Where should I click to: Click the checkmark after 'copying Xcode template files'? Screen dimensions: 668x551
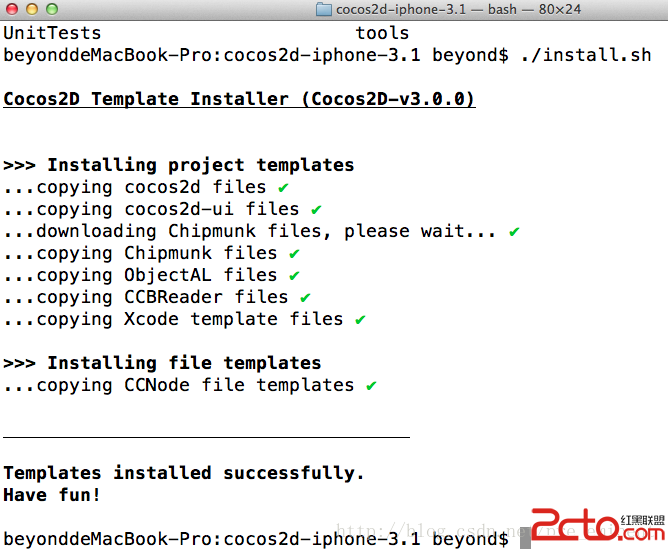360,319
